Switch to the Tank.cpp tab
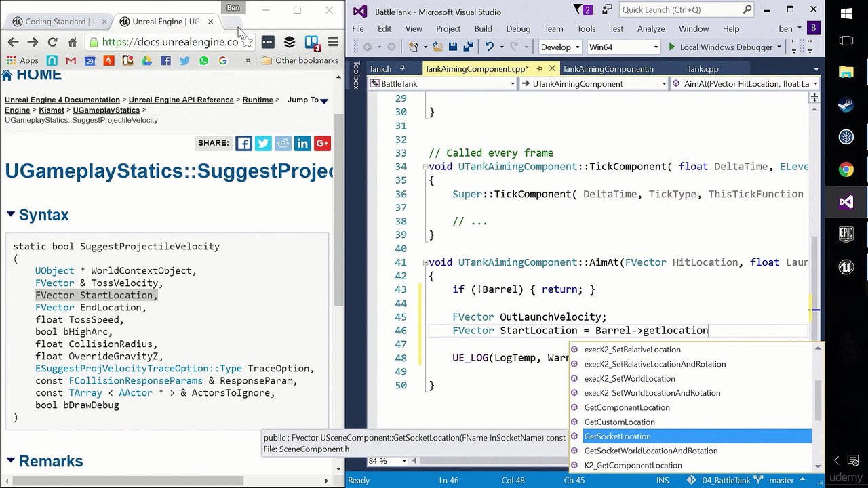The height and width of the screenshot is (488, 868). (703, 68)
